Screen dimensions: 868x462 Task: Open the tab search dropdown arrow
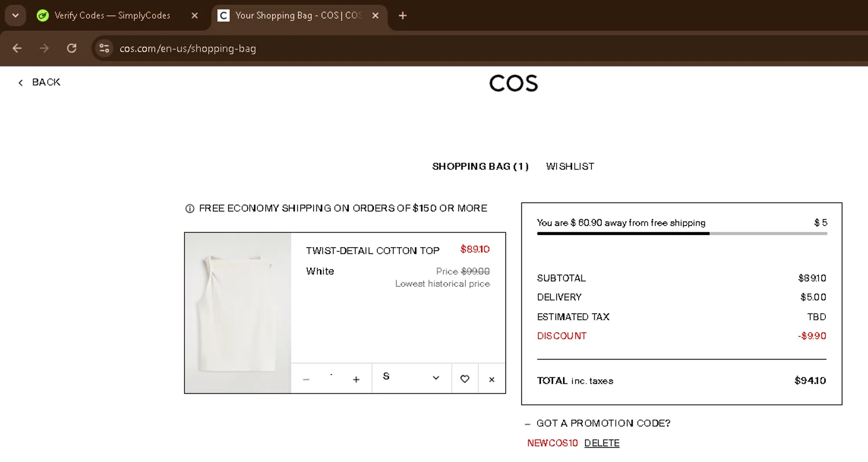[x=15, y=16]
